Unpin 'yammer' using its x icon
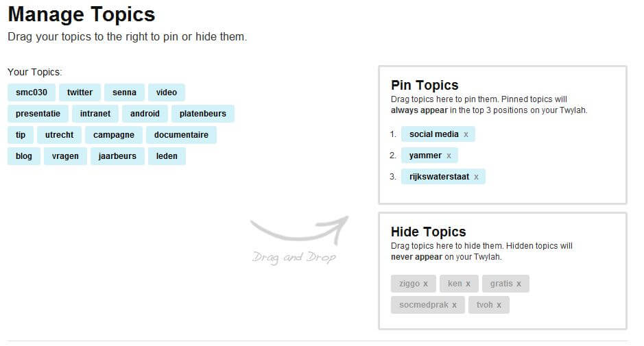This screenshot has height=346, width=644. [x=449, y=156]
